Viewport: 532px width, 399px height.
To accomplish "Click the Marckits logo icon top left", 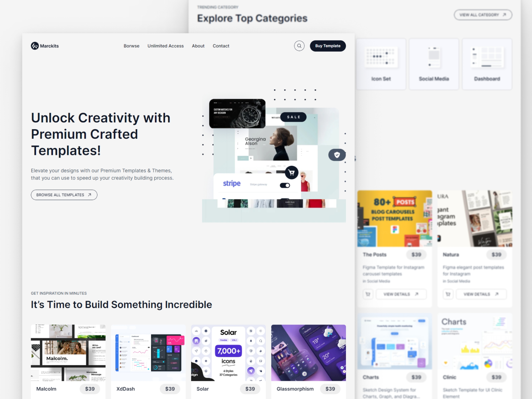I will coord(35,46).
